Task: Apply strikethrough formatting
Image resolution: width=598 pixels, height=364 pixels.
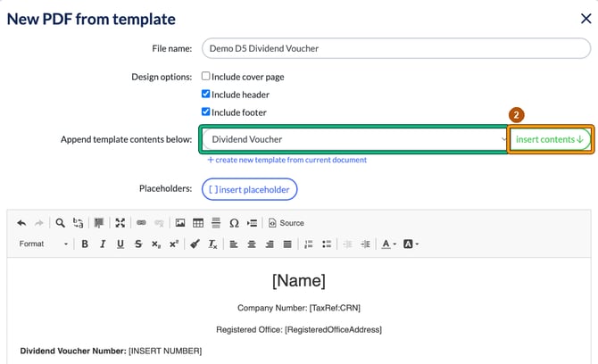Action: [138, 244]
